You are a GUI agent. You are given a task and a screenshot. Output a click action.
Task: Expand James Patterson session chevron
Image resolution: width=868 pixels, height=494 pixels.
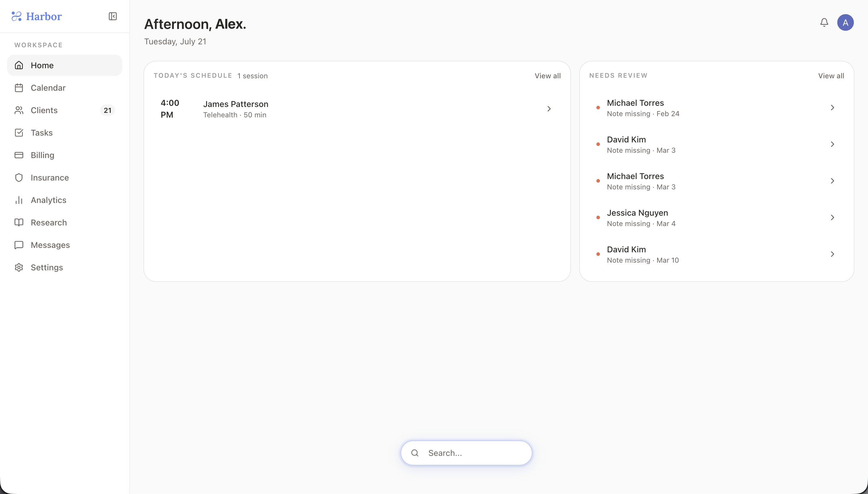pos(549,108)
